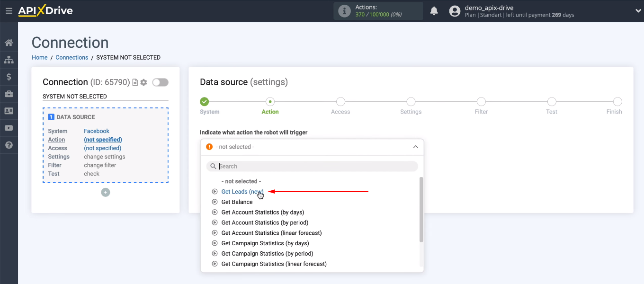
Task: Open the hamburger menu icon
Action: [x=9, y=11]
